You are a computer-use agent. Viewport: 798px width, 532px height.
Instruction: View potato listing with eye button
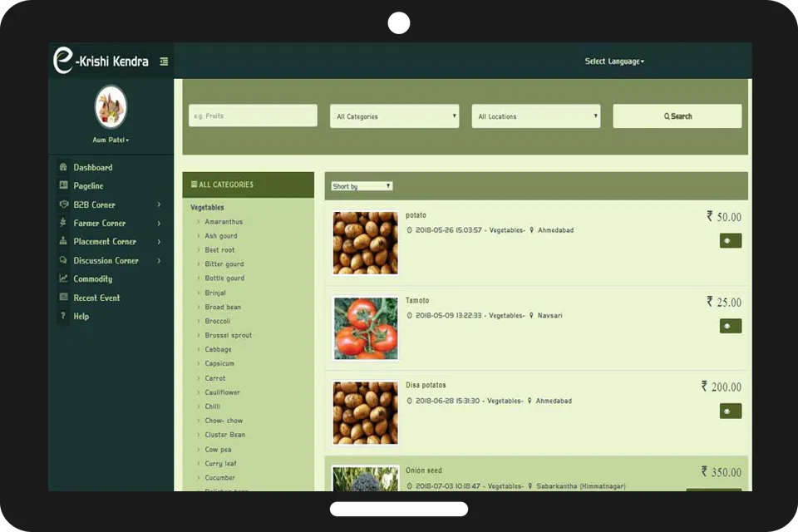(731, 241)
